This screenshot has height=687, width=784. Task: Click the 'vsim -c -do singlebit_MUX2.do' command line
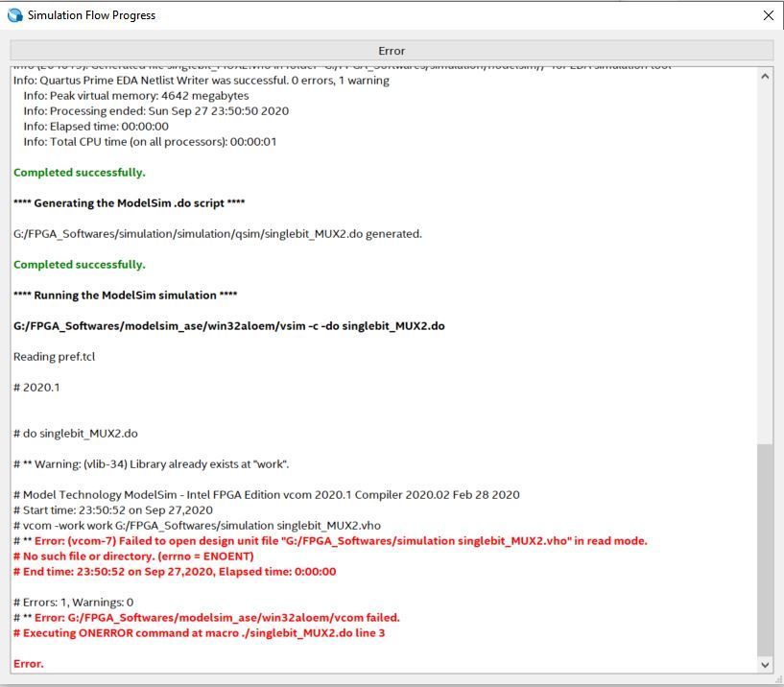(229, 326)
